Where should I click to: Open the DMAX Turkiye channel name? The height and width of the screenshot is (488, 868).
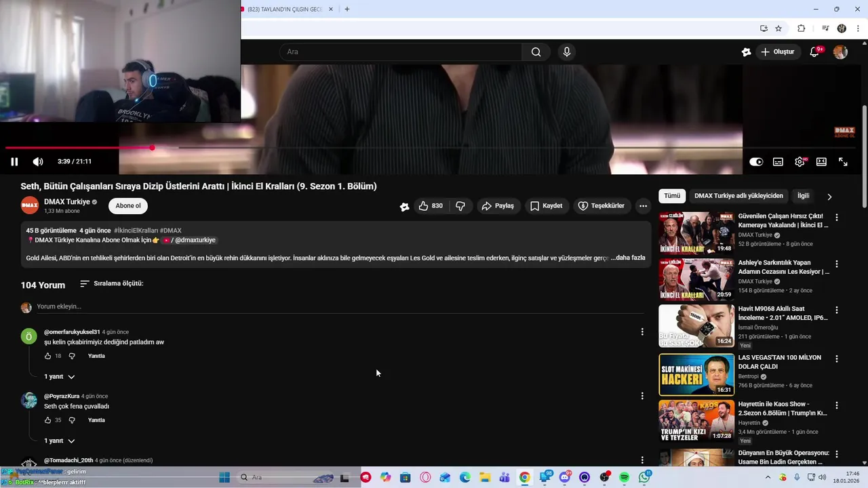coord(67,202)
